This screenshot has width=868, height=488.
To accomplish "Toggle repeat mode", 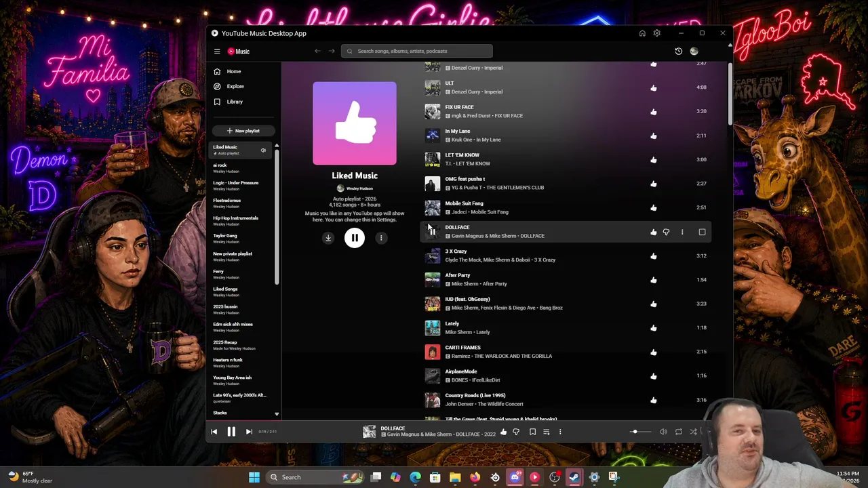I will (678, 432).
